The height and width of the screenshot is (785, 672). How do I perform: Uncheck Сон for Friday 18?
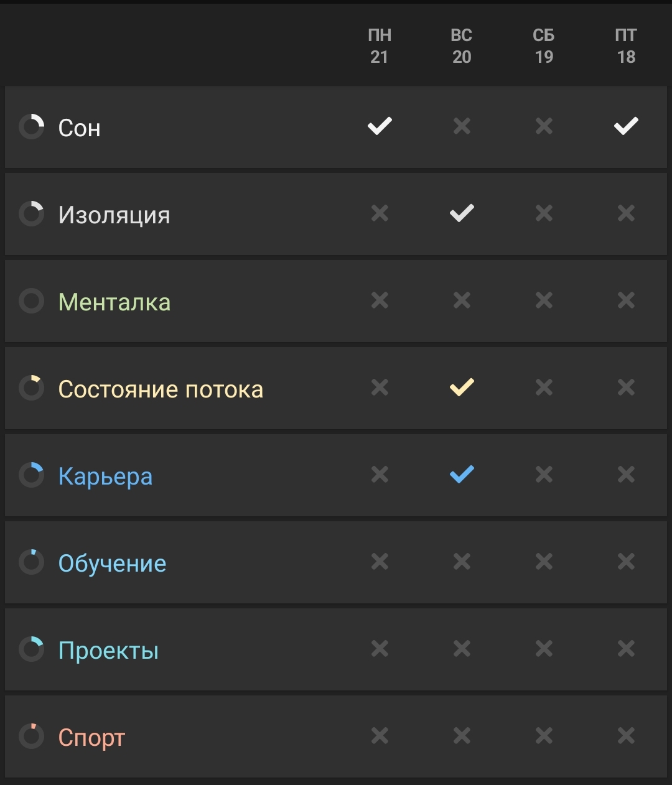click(x=626, y=126)
